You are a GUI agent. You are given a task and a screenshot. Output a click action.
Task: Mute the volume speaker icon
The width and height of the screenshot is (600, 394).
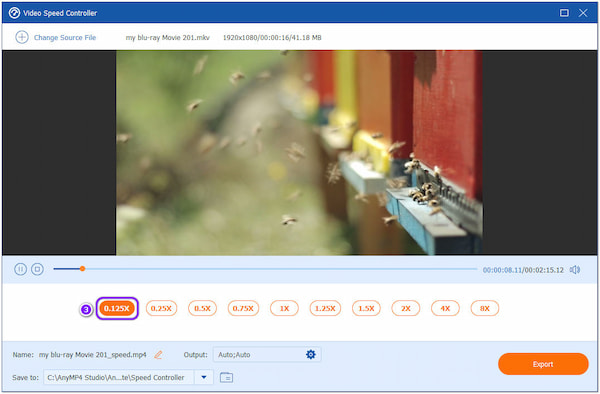(575, 270)
